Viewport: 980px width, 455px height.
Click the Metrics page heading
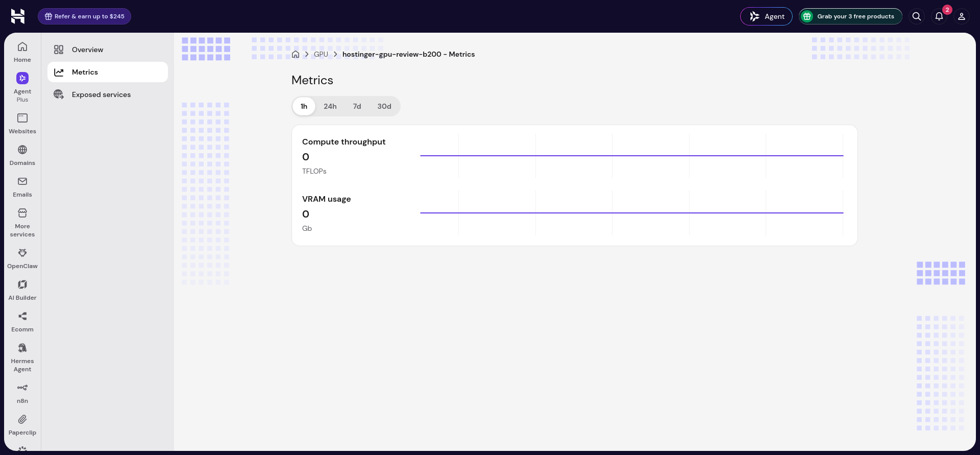coord(312,80)
